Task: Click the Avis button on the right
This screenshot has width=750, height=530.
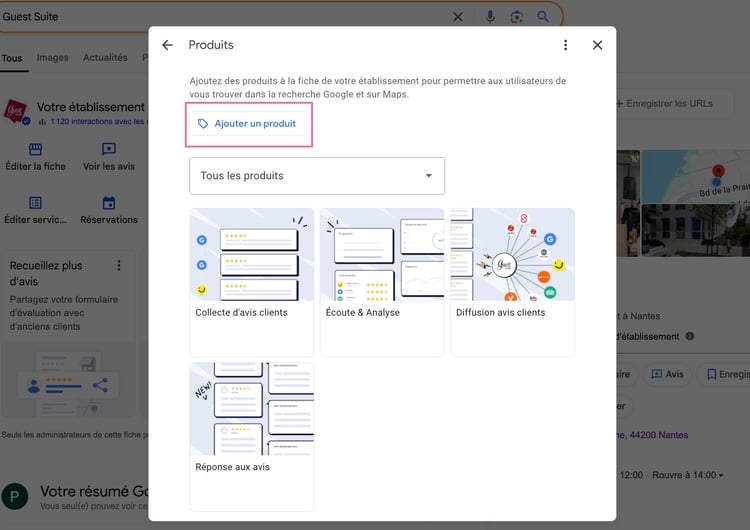Action: tap(667, 374)
